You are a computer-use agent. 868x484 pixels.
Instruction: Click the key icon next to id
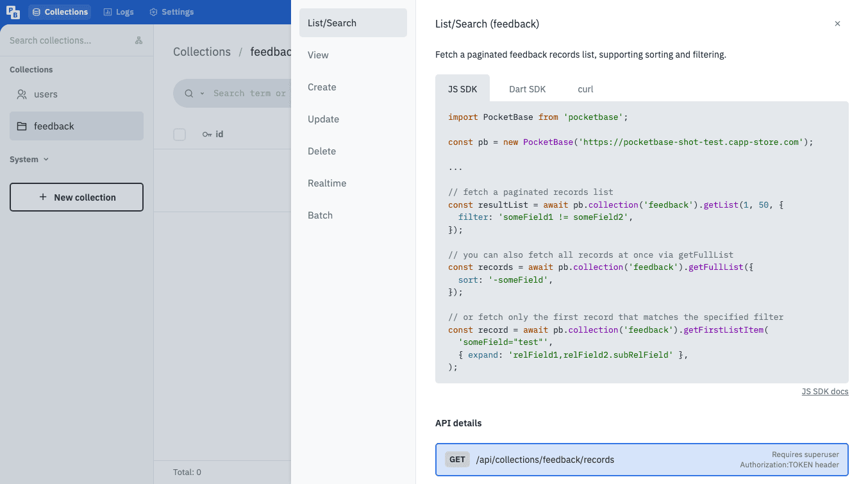point(207,135)
